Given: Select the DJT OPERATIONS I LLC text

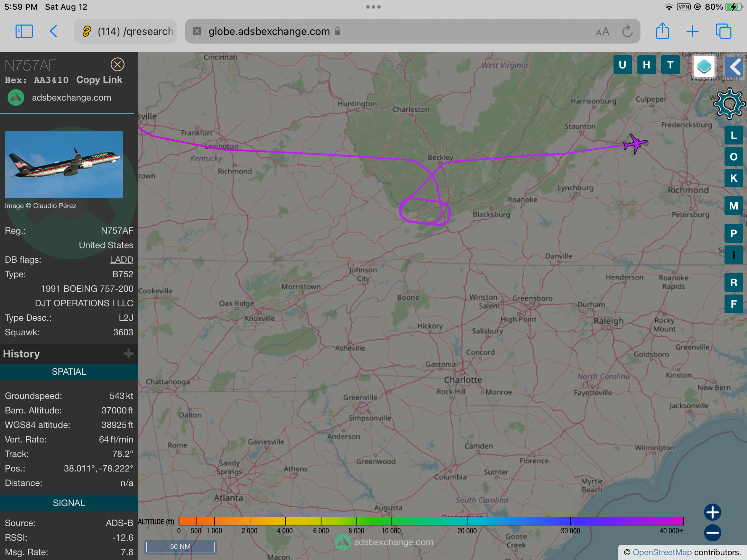Looking at the screenshot, I should tap(84, 303).
